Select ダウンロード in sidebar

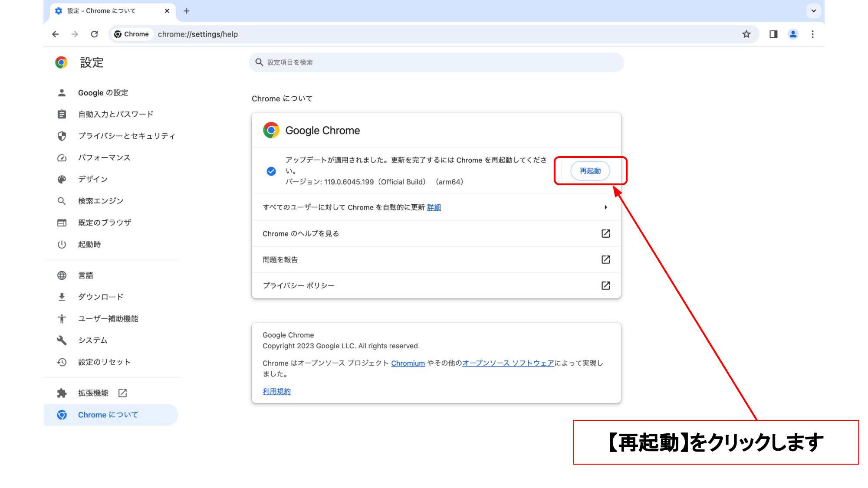pyautogui.click(x=101, y=297)
